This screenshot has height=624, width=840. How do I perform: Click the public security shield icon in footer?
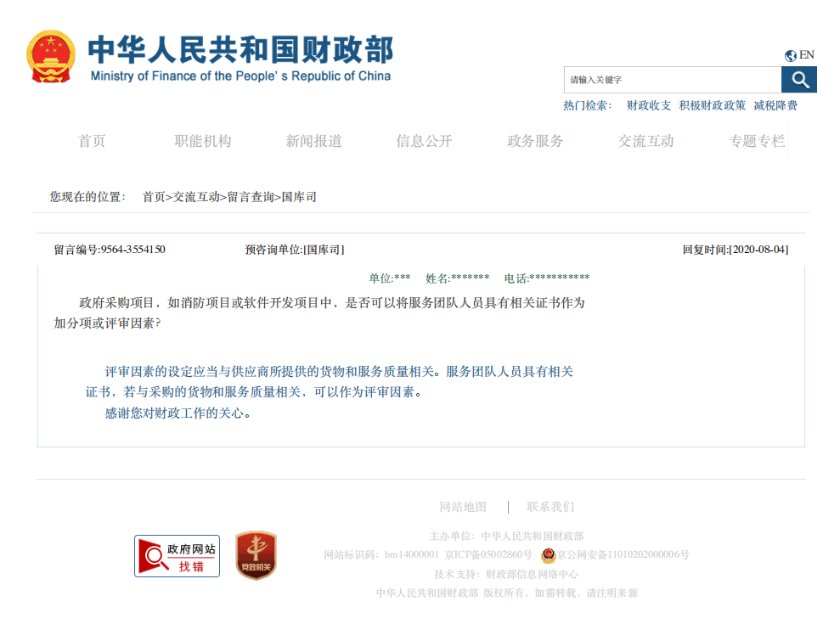(x=549, y=555)
